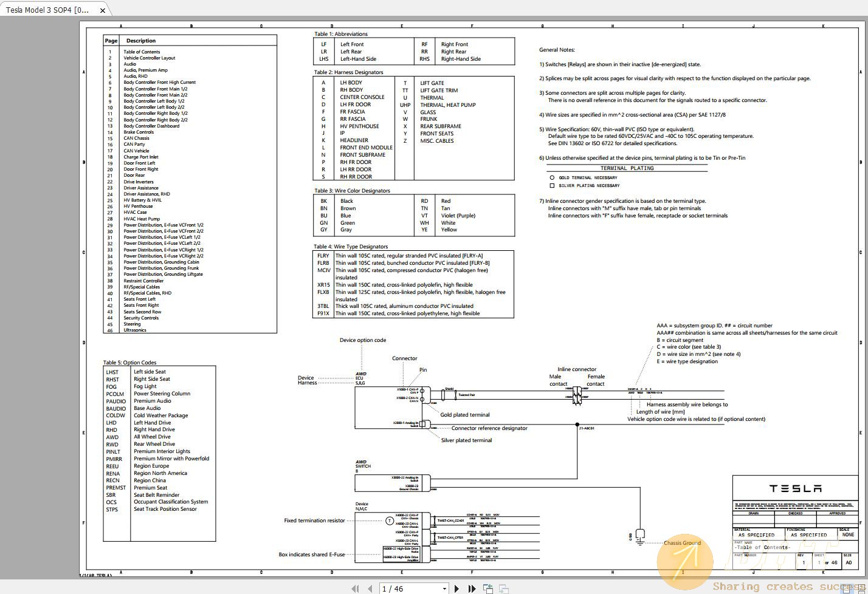This screenshot has height=594, width=868.
Task: Click the greyed next view icon
Action: click(x=504, y=588)
